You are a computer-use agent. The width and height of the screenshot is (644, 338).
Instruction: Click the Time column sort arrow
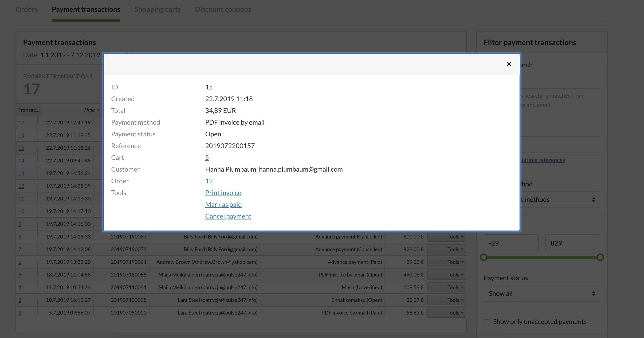[x=98, y=110]
